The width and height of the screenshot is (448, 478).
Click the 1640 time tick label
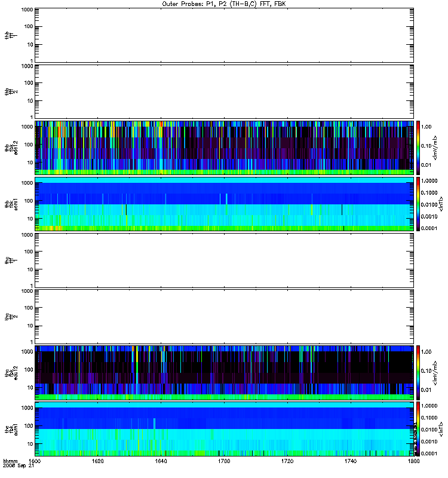pyautogui.click(x=161, y=461)
